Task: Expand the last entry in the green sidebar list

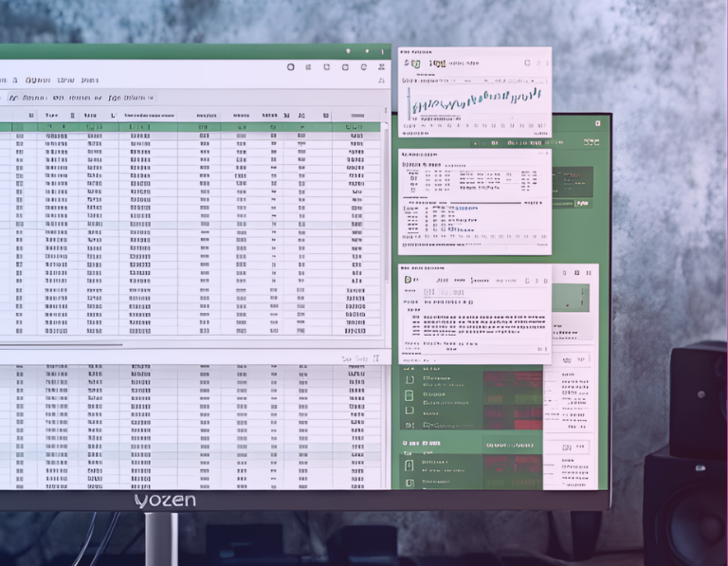Action: point(409,483)
